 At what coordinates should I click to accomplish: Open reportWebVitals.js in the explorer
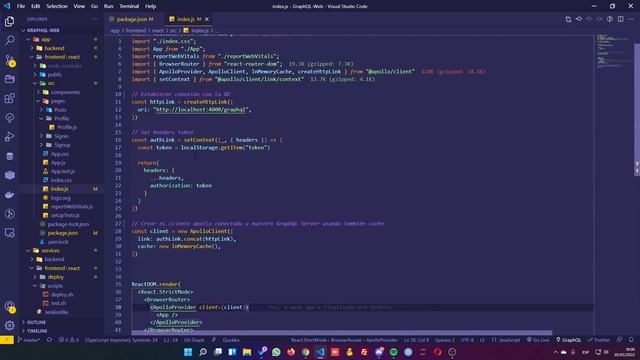point(71,207)
